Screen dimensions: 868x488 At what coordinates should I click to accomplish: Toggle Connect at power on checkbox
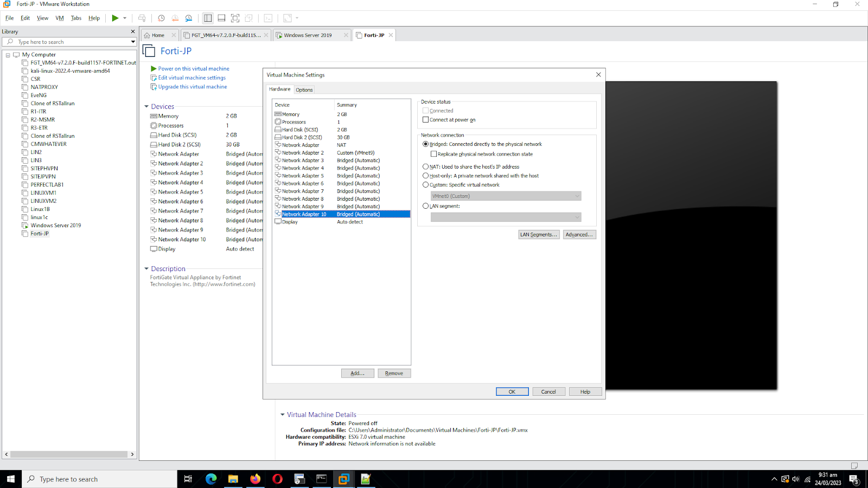426,120
